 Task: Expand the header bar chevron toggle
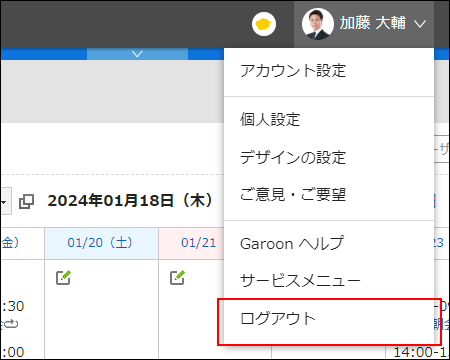click(x=137, y=54)
